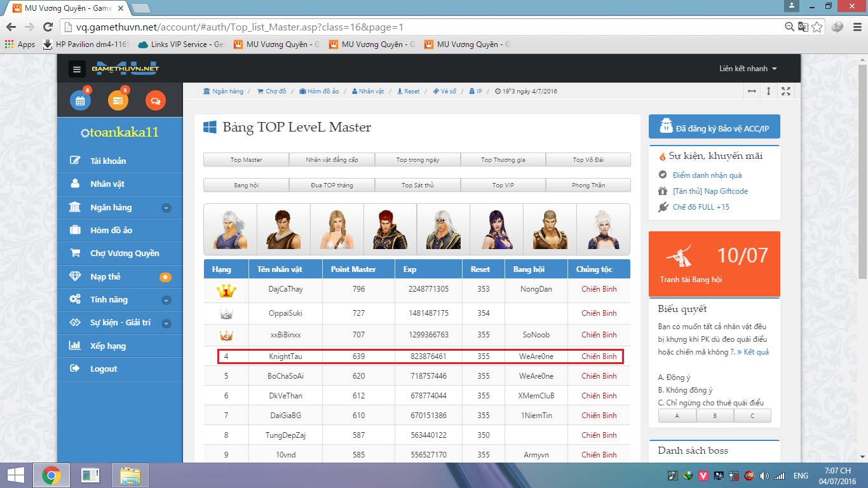868x488 pixels.
Task: Expand the Ngân hàng sidebar submenu
Action: coord(166,208)
